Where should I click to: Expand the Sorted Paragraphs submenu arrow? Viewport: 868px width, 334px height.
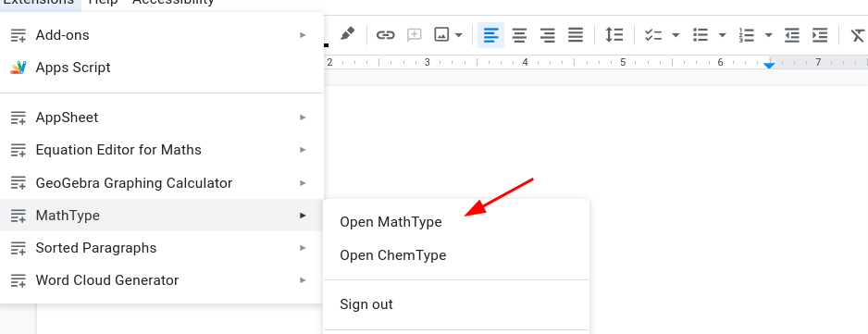[303, 248]
